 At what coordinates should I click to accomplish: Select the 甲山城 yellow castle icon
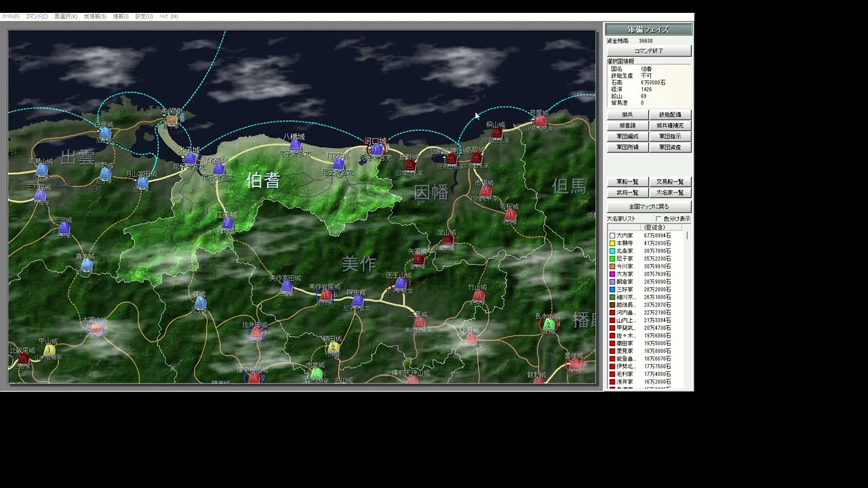pos(49,350)
